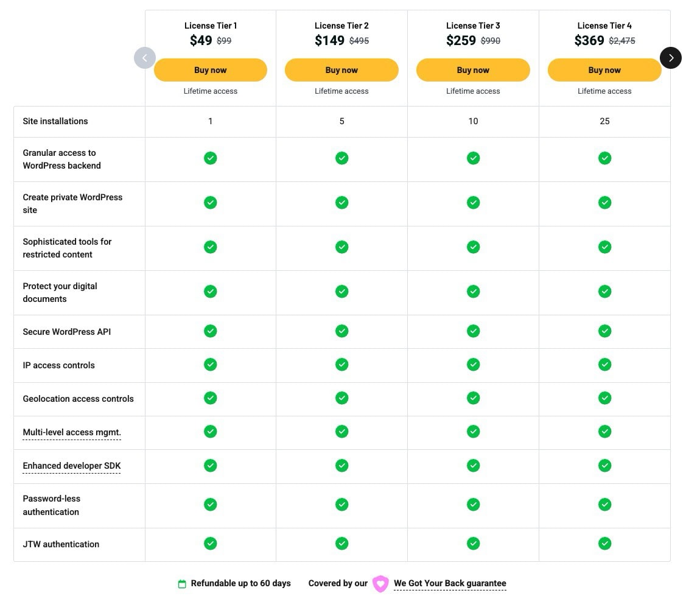Click Tier 2 private WordPress site checkmark
Viewport: 700px width, 599px height.
coord(341,202)
